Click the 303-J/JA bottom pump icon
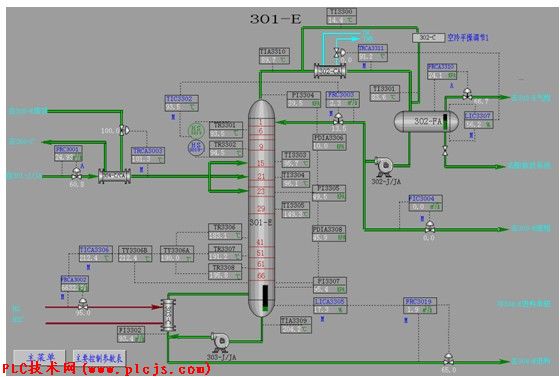 pyautogui.click(x=220, y=342)
